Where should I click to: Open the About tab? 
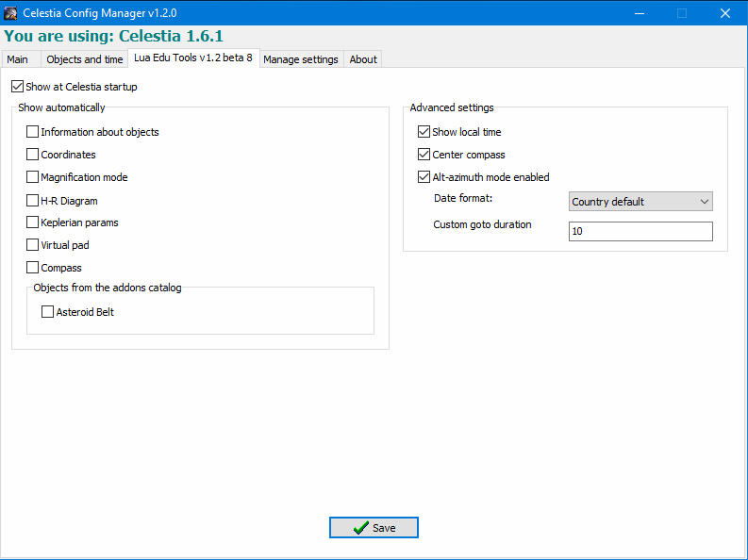coord(363,59)
